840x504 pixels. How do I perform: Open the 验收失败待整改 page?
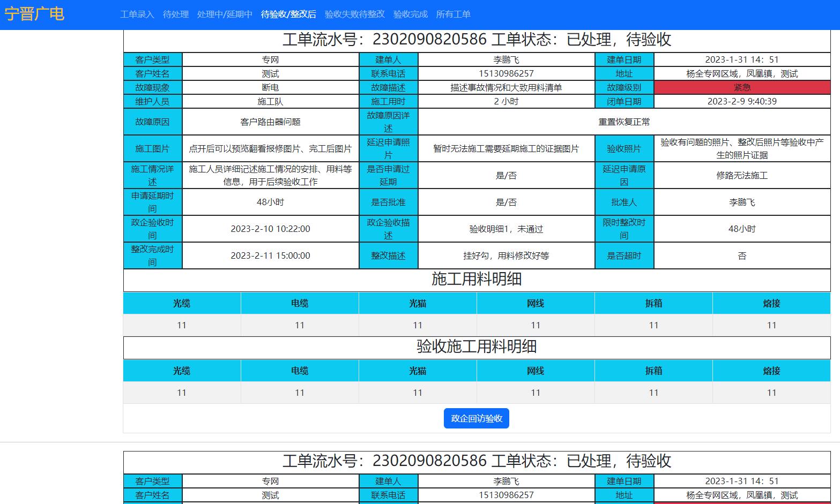355,14
